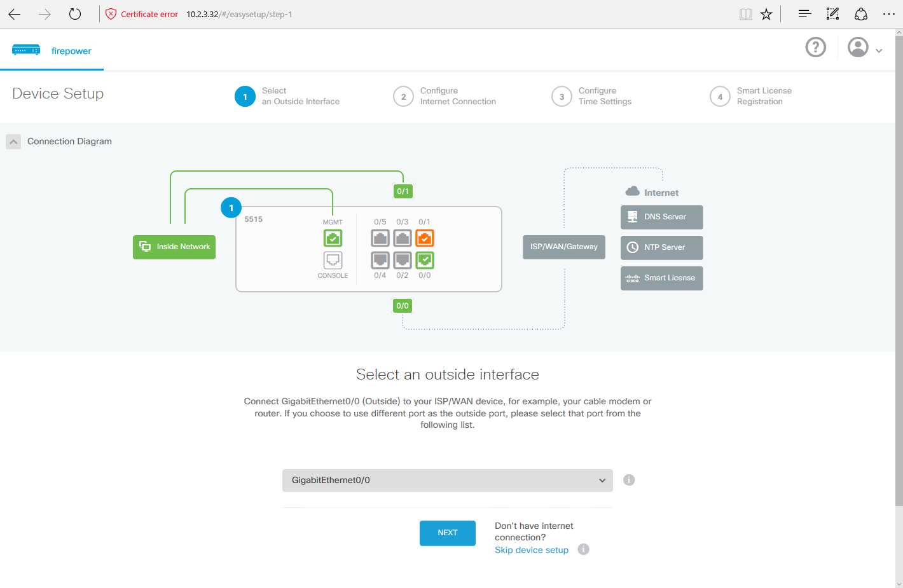Go to step 1 Select an Outside Interface

point(287,96)
